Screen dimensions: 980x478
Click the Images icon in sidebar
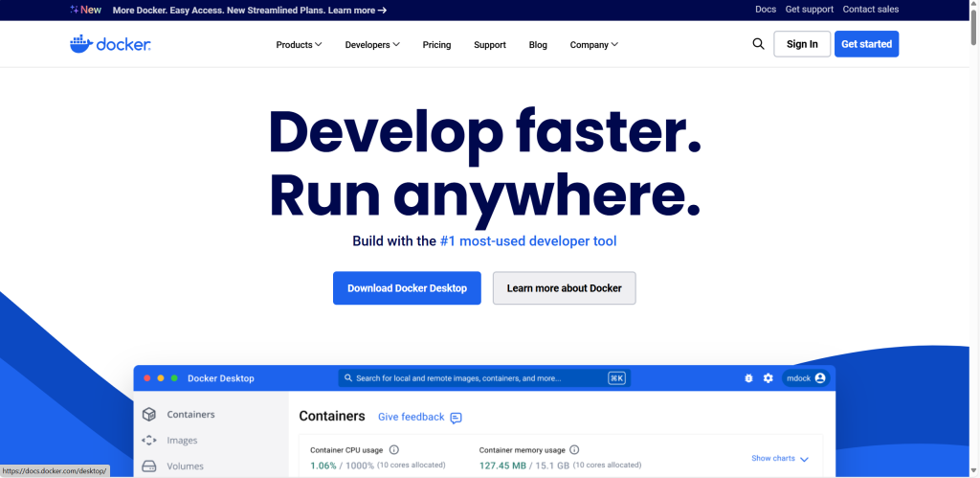click(149, 441)
